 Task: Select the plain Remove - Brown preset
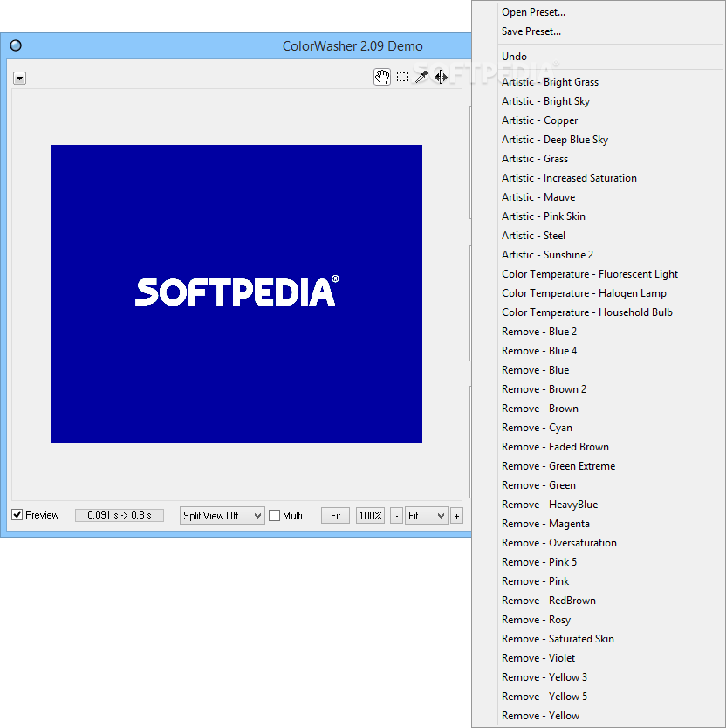[598, 409]
